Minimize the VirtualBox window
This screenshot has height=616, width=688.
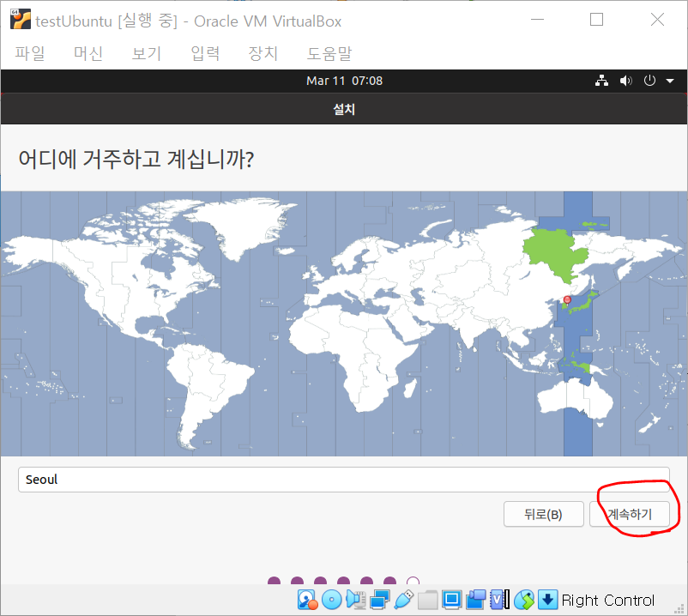538,20
